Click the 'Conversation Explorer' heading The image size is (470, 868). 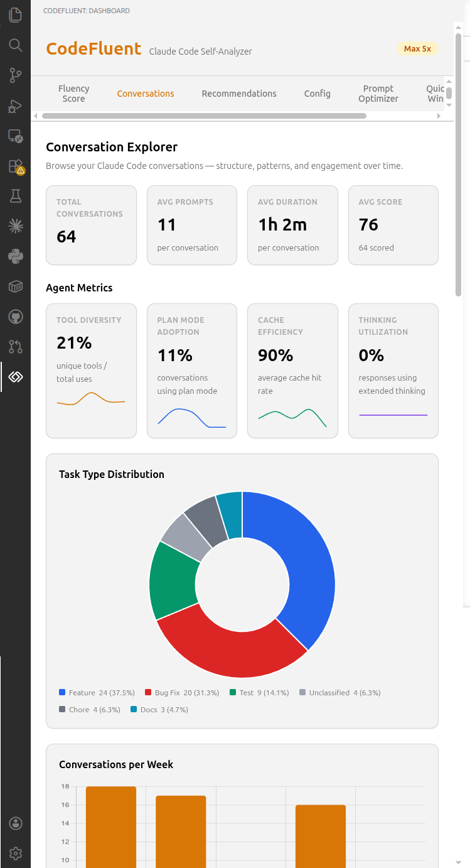coord(112,147)
